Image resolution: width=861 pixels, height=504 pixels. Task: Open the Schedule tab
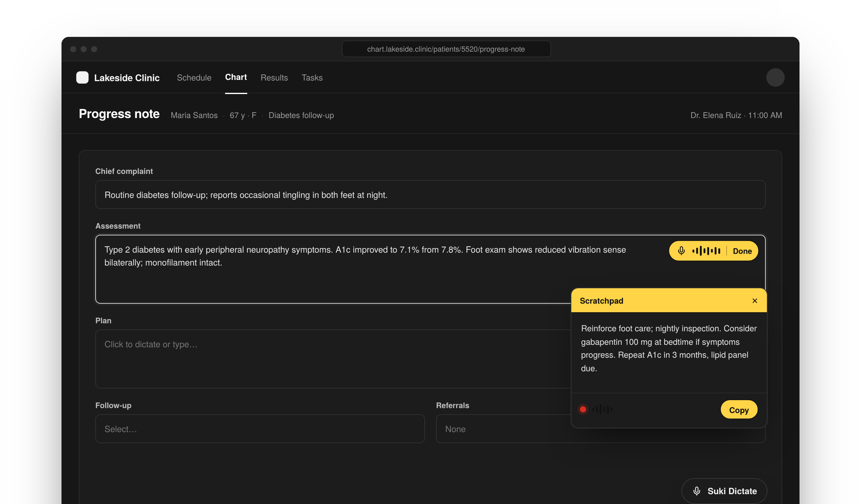pos(194,77)
